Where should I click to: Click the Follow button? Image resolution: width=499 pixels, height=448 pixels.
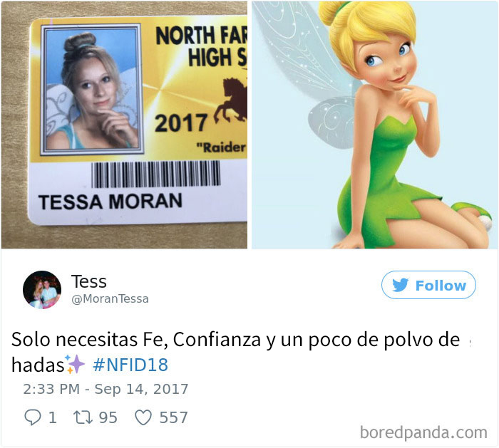click(428, 285)
